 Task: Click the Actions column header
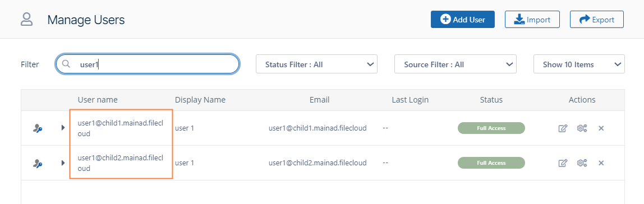click(x=582, y=100)
